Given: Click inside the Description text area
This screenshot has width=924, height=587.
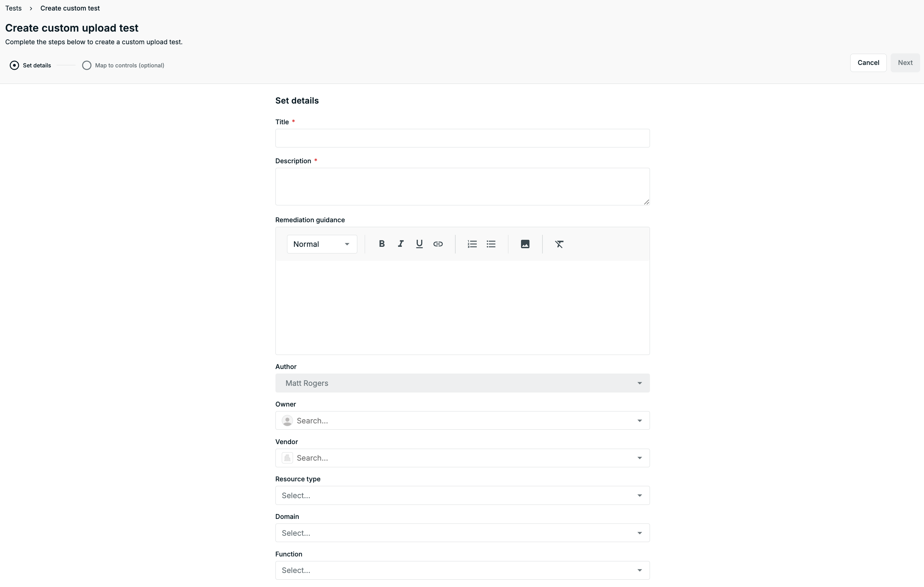Looking at the screenshot, I should coord(462,187).
